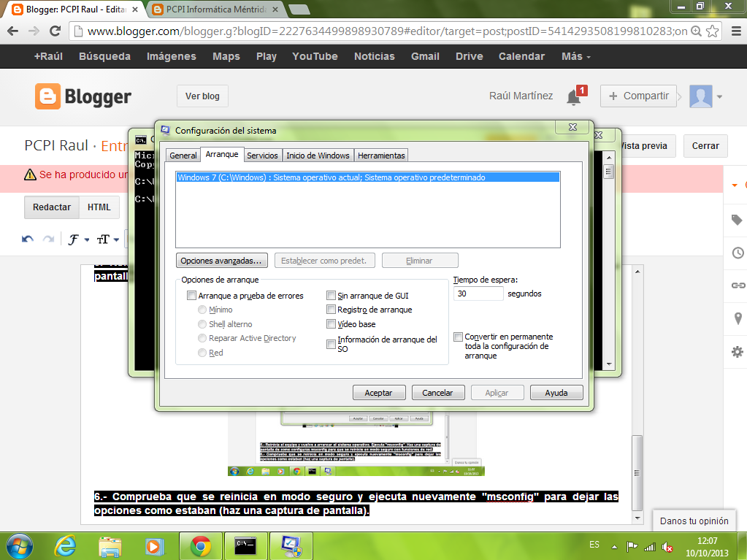Check Vídeo base option
The height and width of the screenshot is (560, 747).
click(x=331, y=324)
